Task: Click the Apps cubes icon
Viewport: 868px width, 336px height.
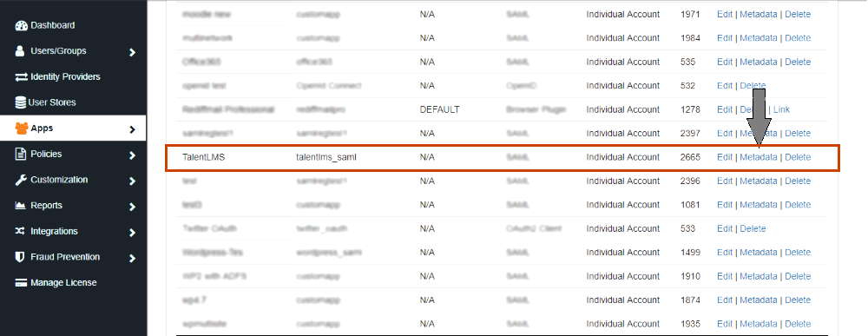Action: point(21,128)
